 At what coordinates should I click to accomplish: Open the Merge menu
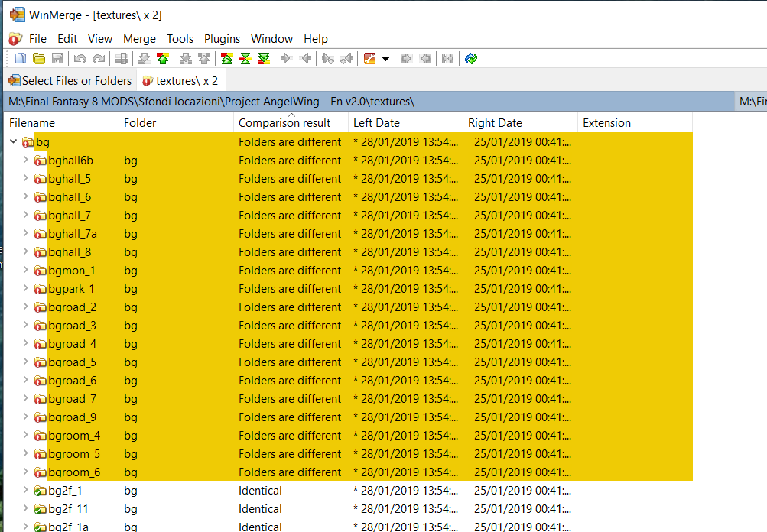pyautogui.click(x=139, y=39)
